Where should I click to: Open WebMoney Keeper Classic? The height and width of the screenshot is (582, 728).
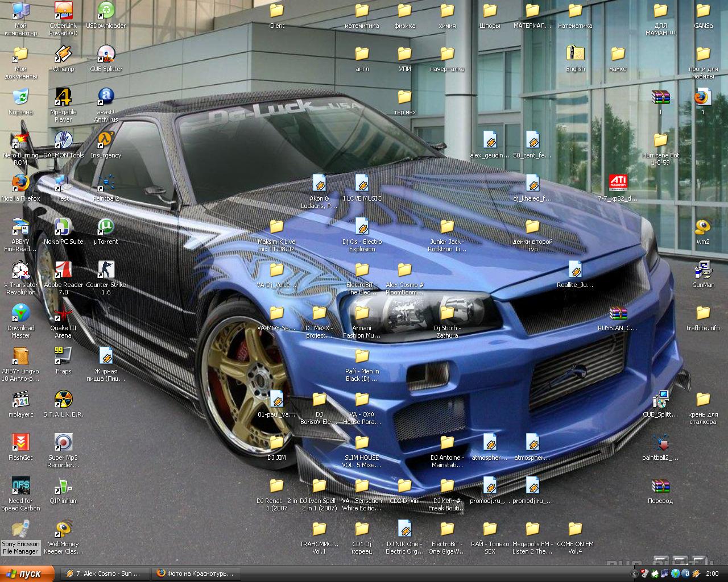pyautogui.click(x=63, y=538)
